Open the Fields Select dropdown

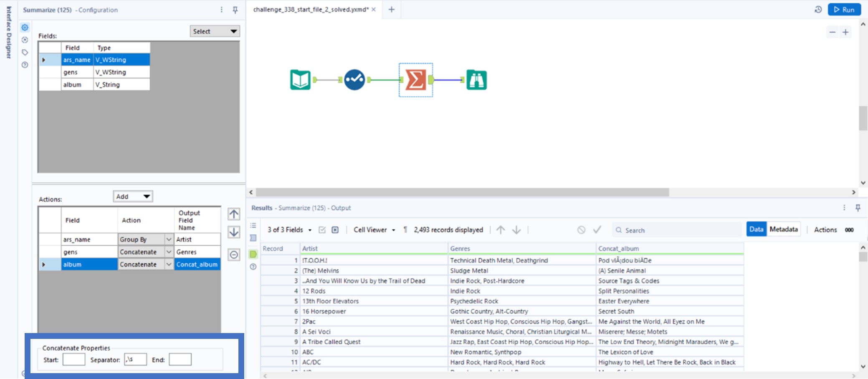[215, 31]
